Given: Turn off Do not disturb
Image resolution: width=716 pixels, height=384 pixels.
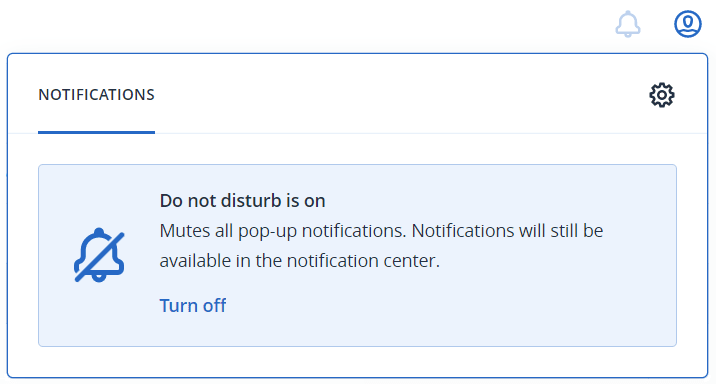Looking at the screenshot, I should [193, 305].
